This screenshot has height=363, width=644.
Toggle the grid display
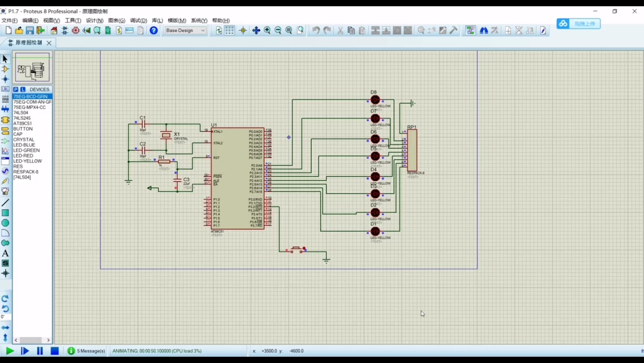pos(229,30)
